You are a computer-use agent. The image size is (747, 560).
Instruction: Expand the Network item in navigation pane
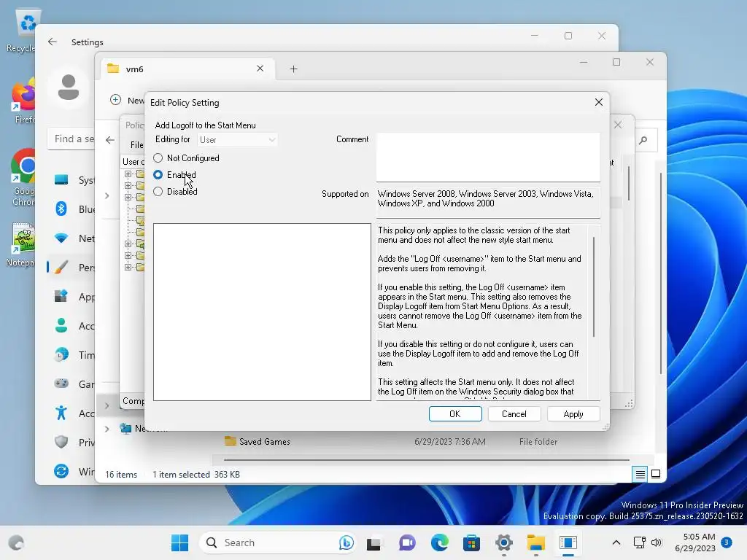(107, 429)
